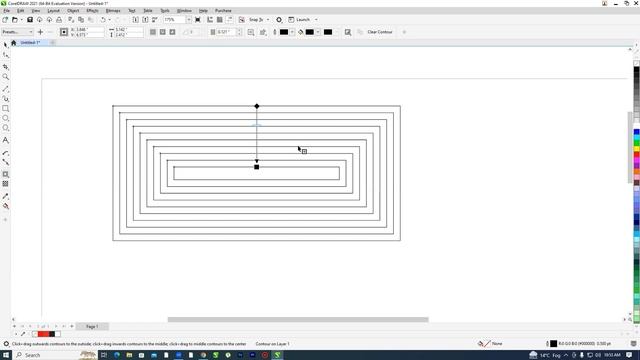Open the Purchase menu item

click(223, 11)
